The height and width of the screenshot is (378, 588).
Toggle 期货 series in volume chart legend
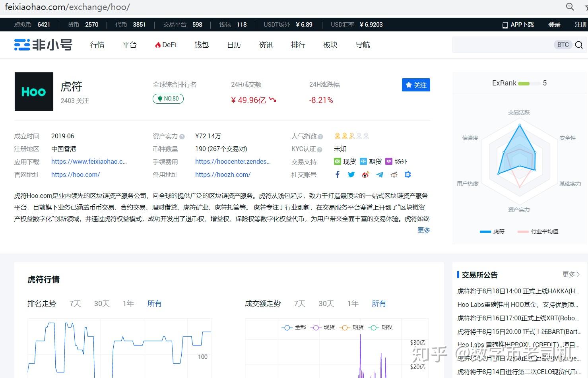[351, 327]
